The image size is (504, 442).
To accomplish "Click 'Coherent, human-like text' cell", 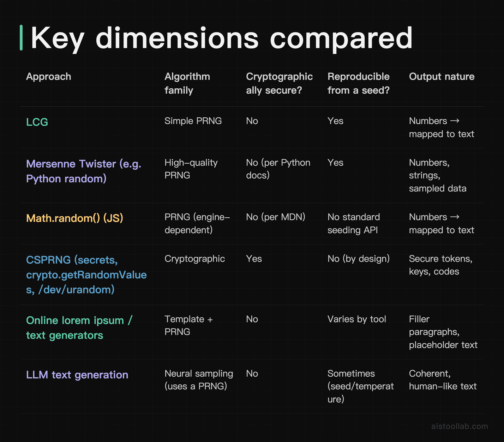I will click(x=443, y=380).
